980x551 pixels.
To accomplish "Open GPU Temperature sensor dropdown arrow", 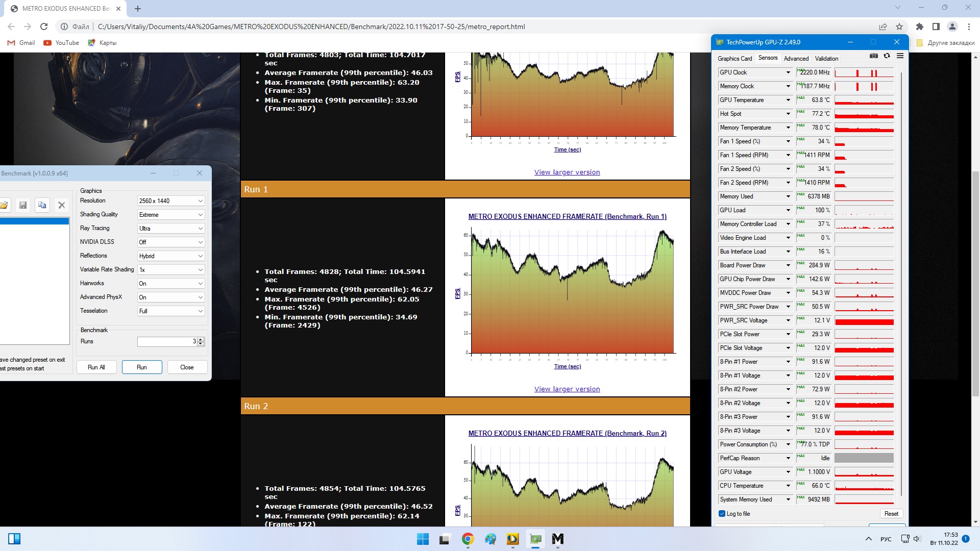I will [x=788, y=100].
